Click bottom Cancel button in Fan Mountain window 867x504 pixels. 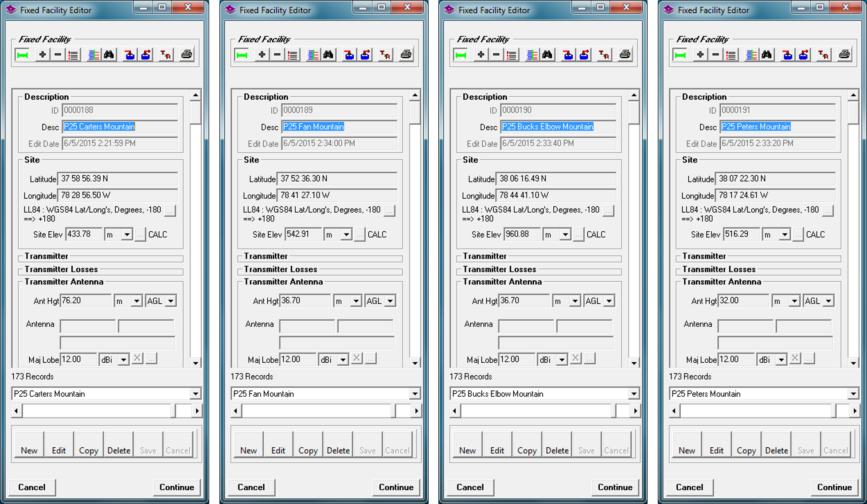pyautogui.click(x=251, y=487)
